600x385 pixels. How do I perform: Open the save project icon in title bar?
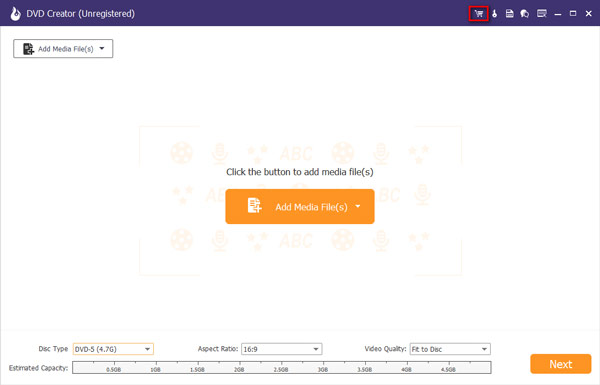click(509, 14)
